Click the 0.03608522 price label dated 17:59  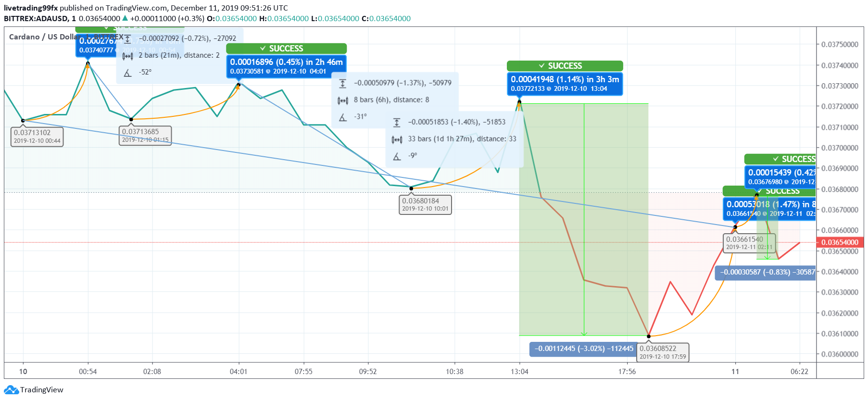[663, 352]
